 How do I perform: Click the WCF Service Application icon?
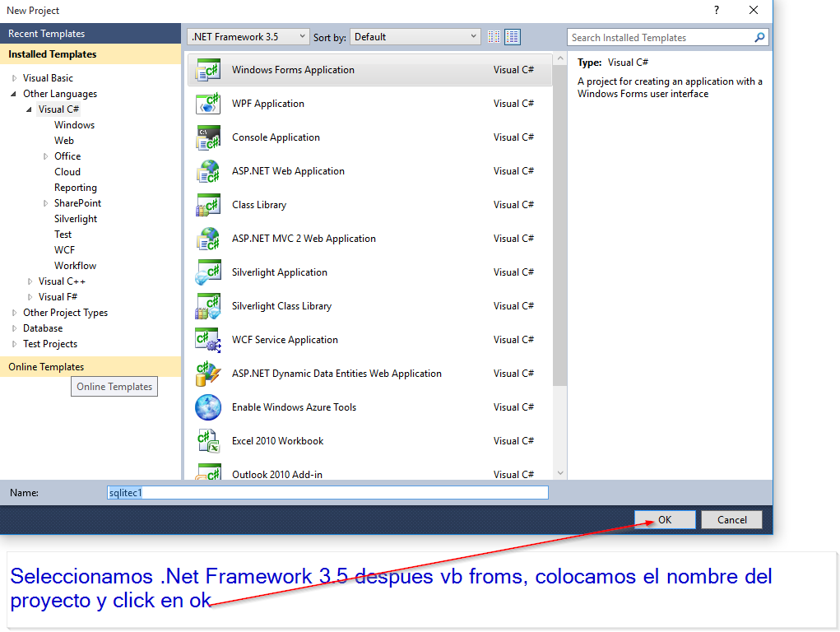tap(208, 340)
